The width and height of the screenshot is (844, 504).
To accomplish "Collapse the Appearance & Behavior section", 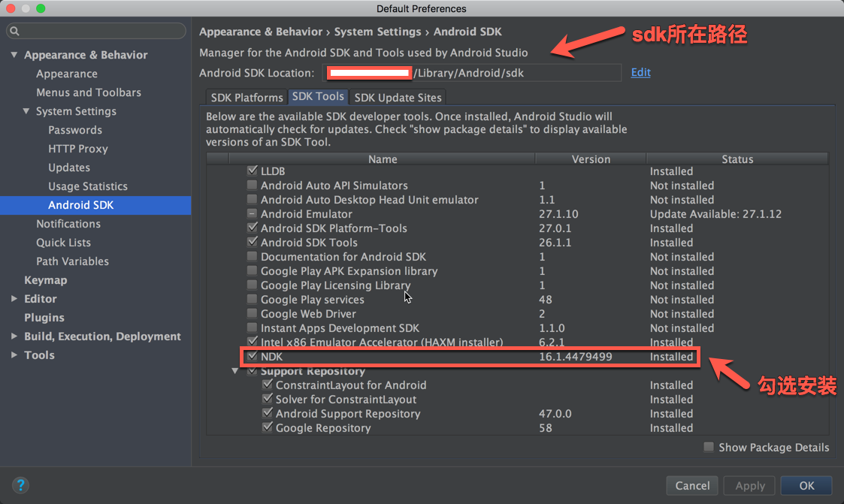I will tap(14, 55).
